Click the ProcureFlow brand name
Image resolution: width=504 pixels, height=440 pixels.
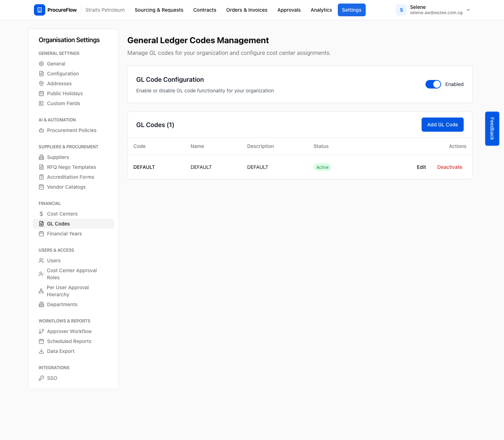pos(62,10)
